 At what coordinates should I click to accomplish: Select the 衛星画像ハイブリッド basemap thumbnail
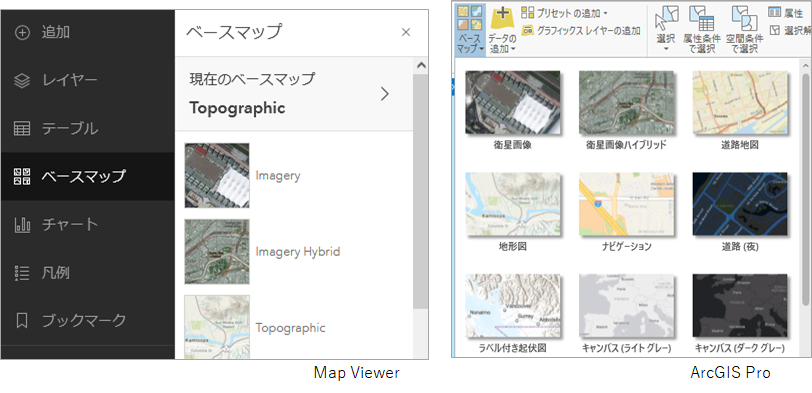coord(626,103)
